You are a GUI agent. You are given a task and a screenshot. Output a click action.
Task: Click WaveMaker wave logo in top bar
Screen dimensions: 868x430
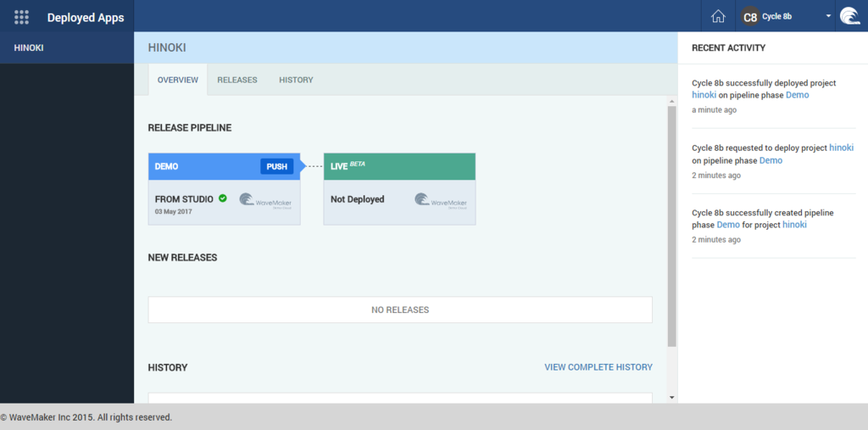[850, 17]
